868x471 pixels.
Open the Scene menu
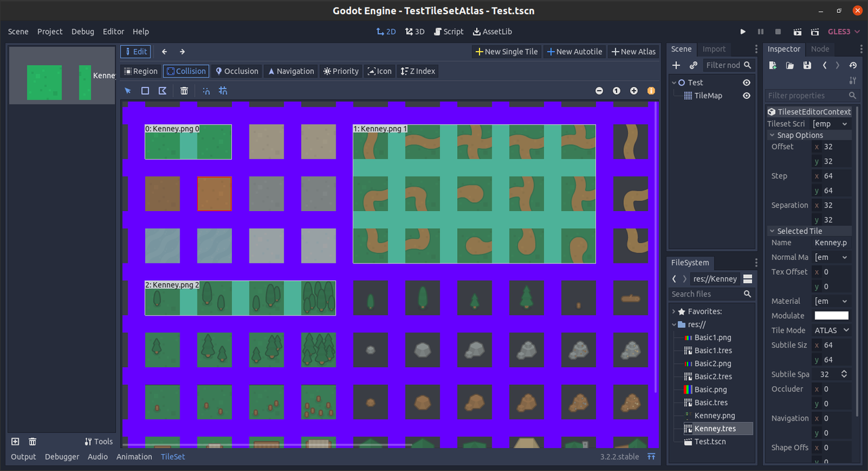pyautogui.click(x=18, y=32)
